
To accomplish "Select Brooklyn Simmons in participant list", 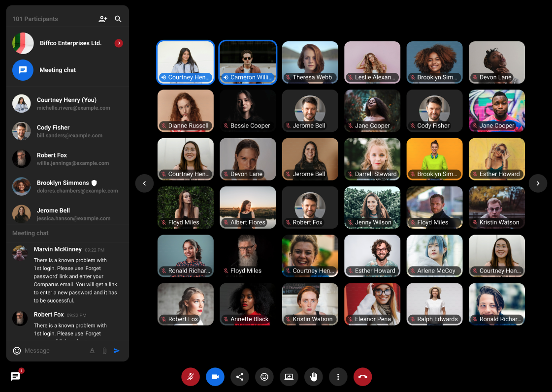I will coord(67,186).
